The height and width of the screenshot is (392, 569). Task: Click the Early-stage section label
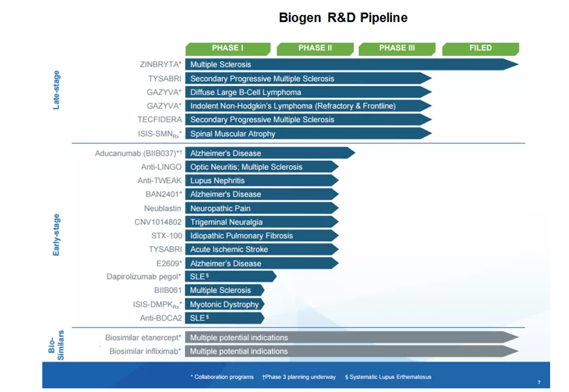[57, 234]
